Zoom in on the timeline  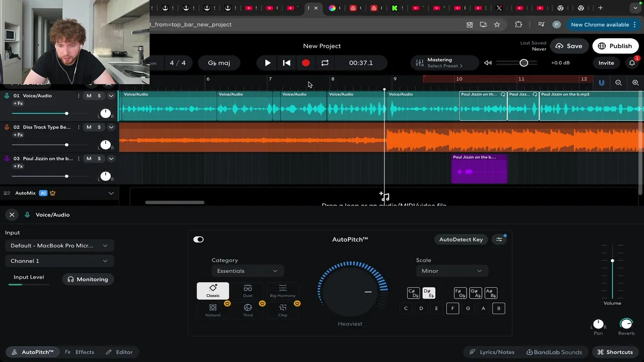635,82
